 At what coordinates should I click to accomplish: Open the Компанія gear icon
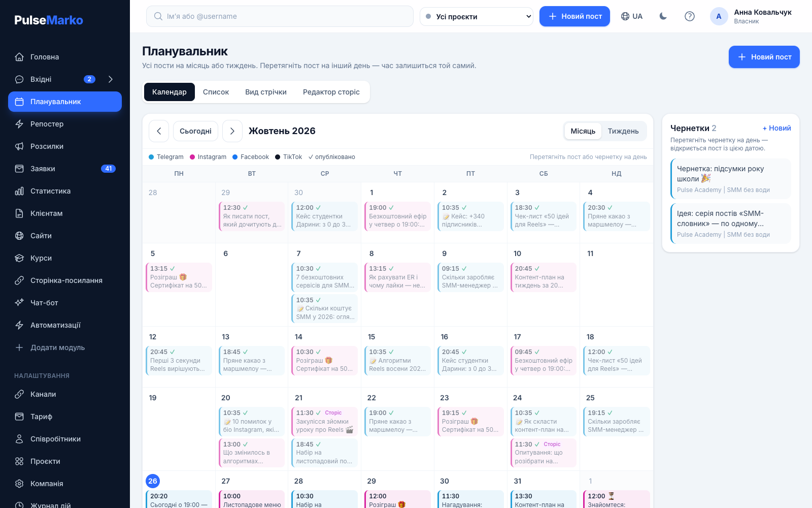coord(19,484)
